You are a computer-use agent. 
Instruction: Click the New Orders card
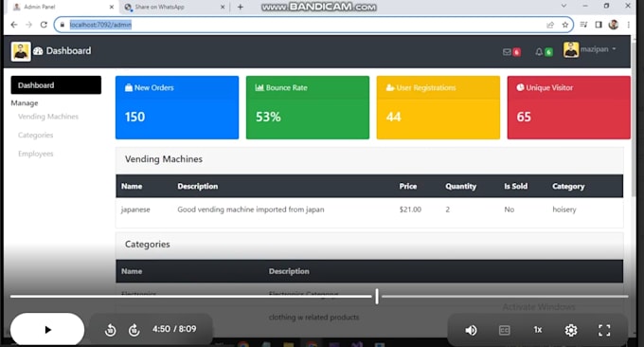tap(177, 107)
